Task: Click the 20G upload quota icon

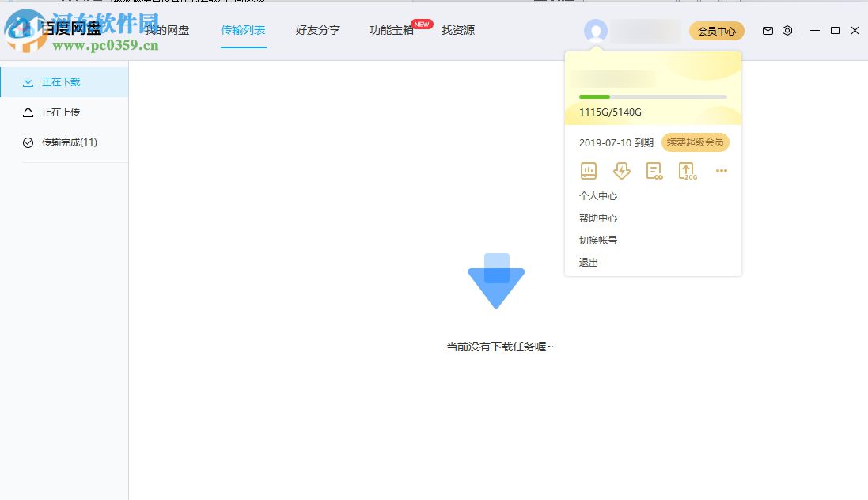Action: 687,170
